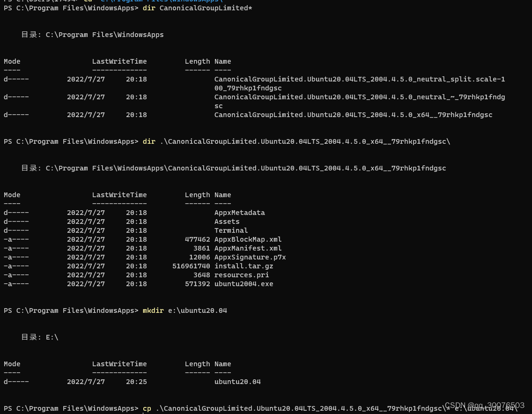Screen dimensions: 532x414
Task: Select the AppxSignature.p7x file entry
Action: 251,257
